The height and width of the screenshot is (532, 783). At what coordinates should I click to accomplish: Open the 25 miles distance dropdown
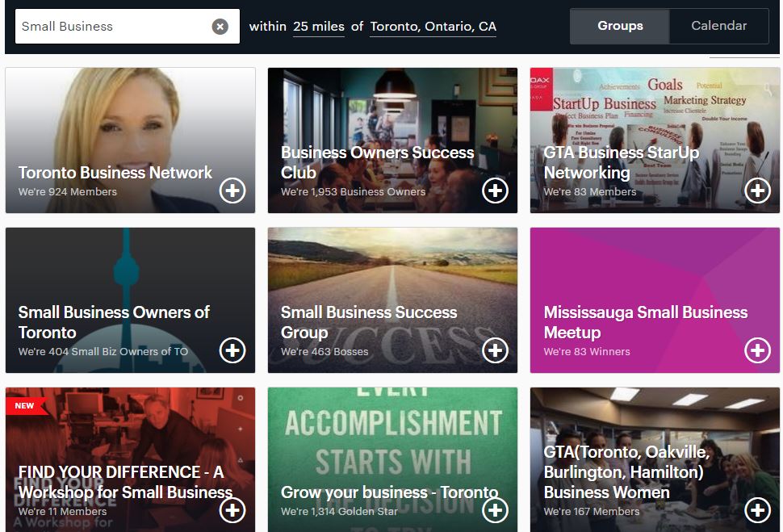tap(319, 27)
